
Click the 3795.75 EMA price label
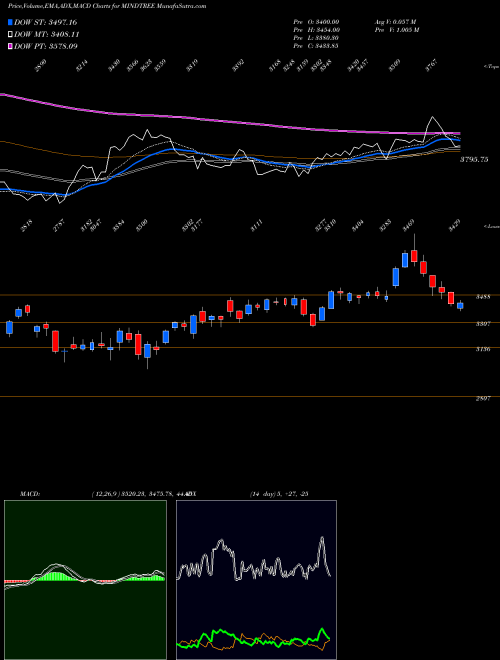pyautogui.click(x=474, y=160)
